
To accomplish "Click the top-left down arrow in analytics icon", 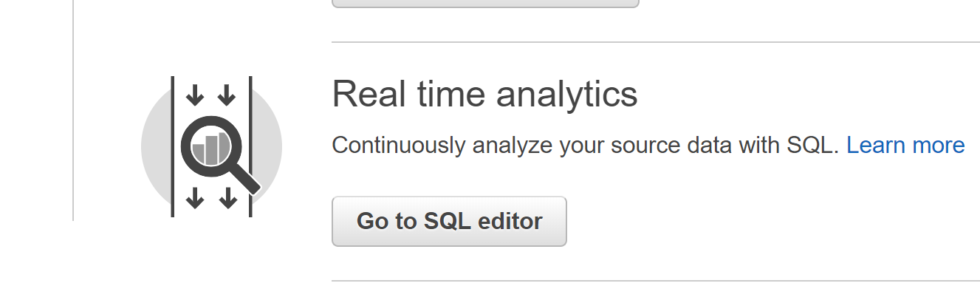I will pos(194,95).
